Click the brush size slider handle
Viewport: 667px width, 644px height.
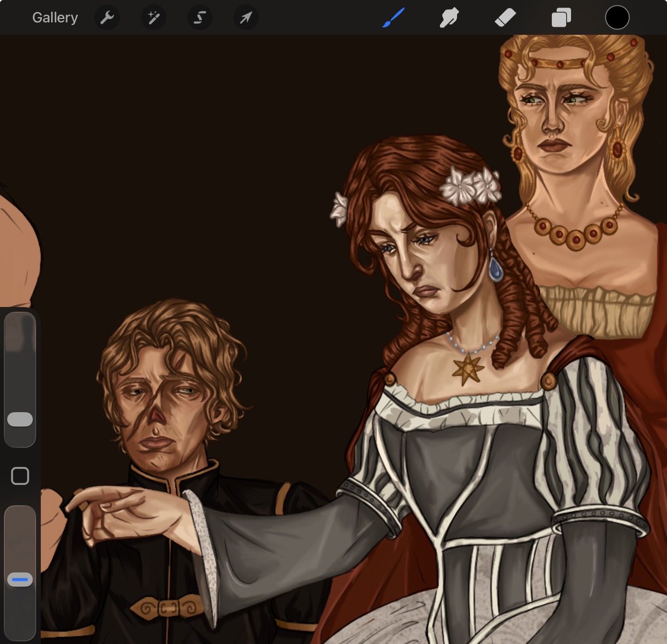tap(20, 420)
